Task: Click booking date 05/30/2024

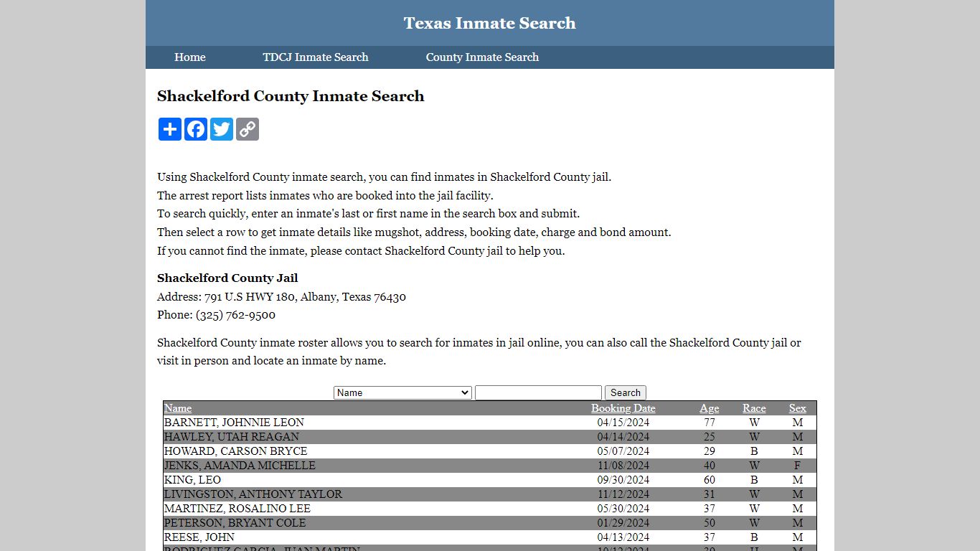Action: (623, 509)
